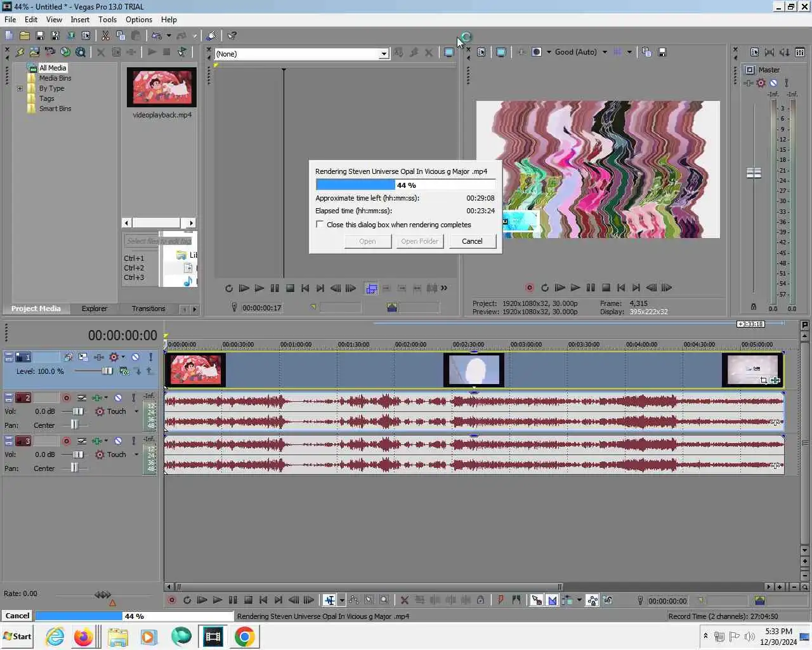Click Master bus FX gear icon
This screenshot has width=812, height=650.
(761, 83)
